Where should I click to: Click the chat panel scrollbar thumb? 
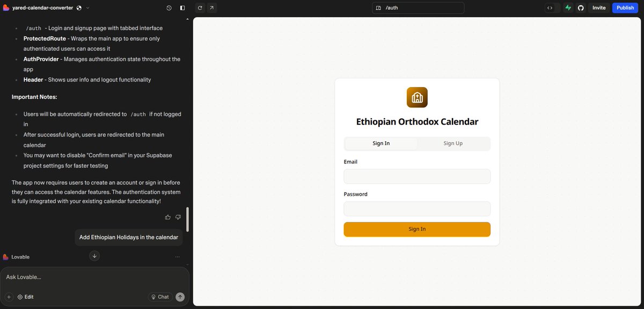point(187,219)
